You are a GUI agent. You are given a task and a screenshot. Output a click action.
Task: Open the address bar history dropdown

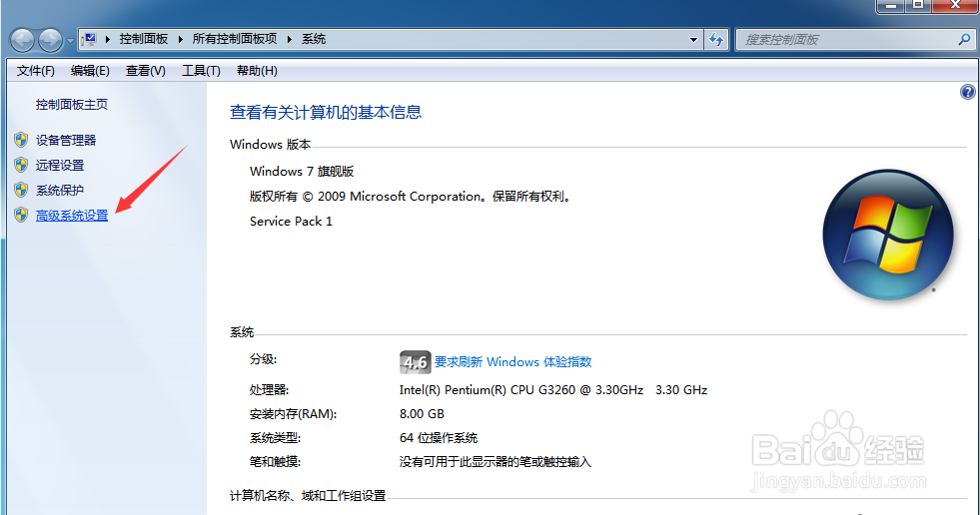(693, 39)
